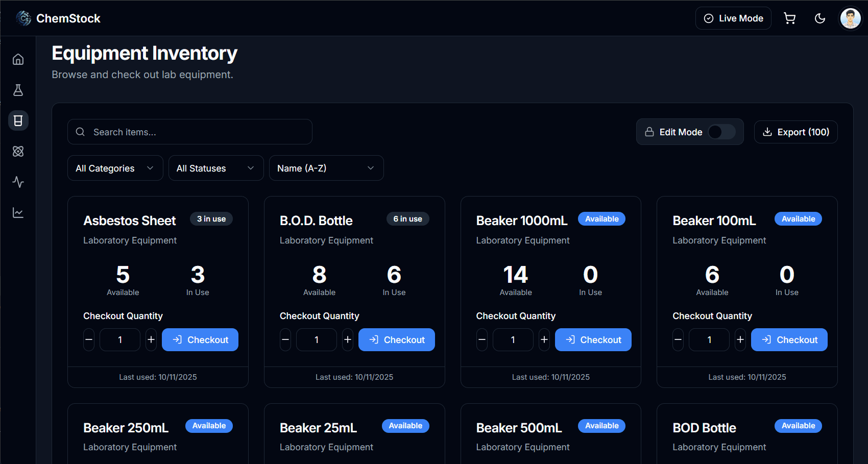
Task: Open the flask chemicals icon in the sidebar
Action: click(18, 90)
